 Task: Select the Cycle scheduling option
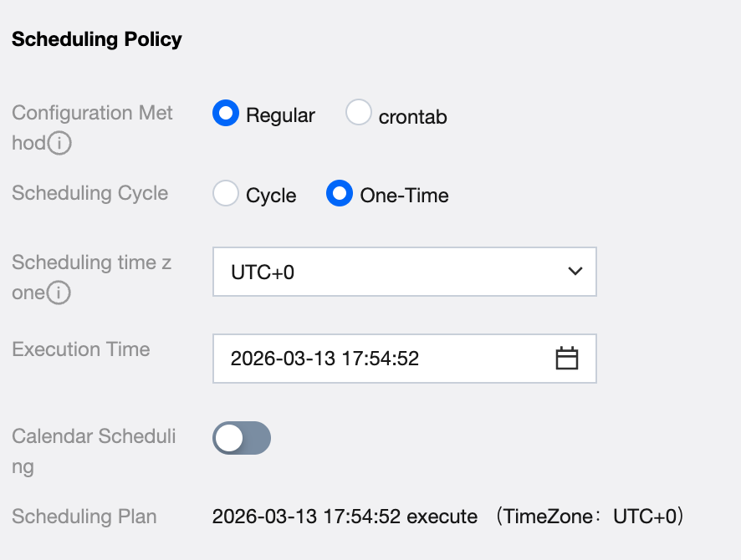pyautogui.click(x=227, y=194)
